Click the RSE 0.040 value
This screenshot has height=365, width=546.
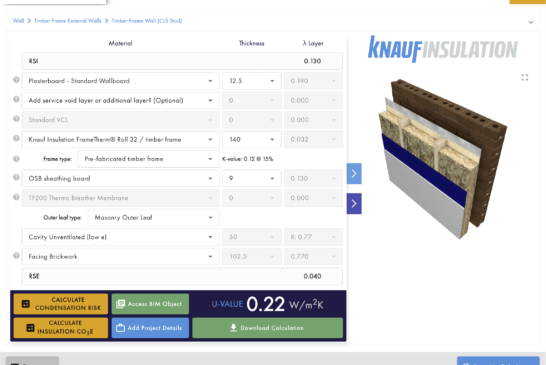click(x=312, y=276)
